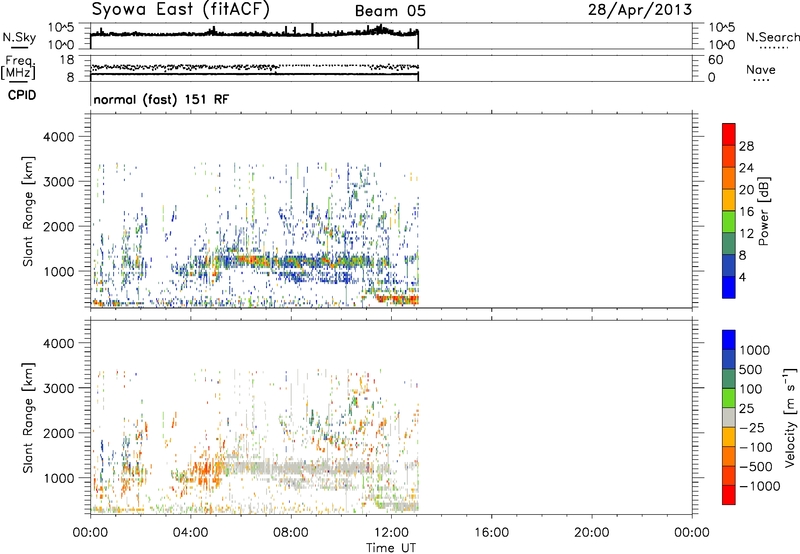800x554 pixels.
Task: Click the 'N.Sky' legend label
Action: (19, 37)
